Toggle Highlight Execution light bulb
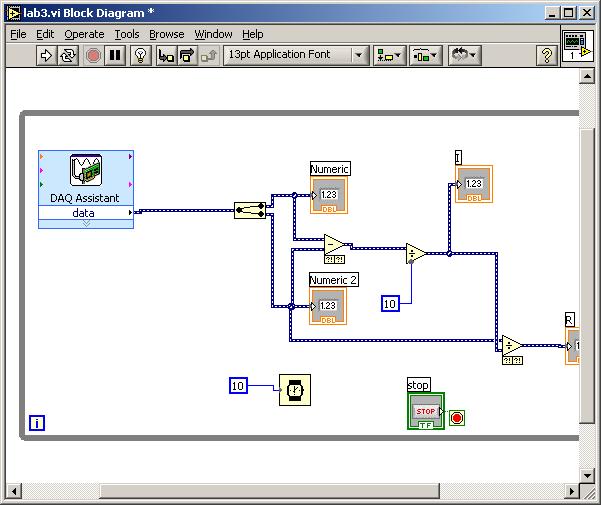 [141, 56]
